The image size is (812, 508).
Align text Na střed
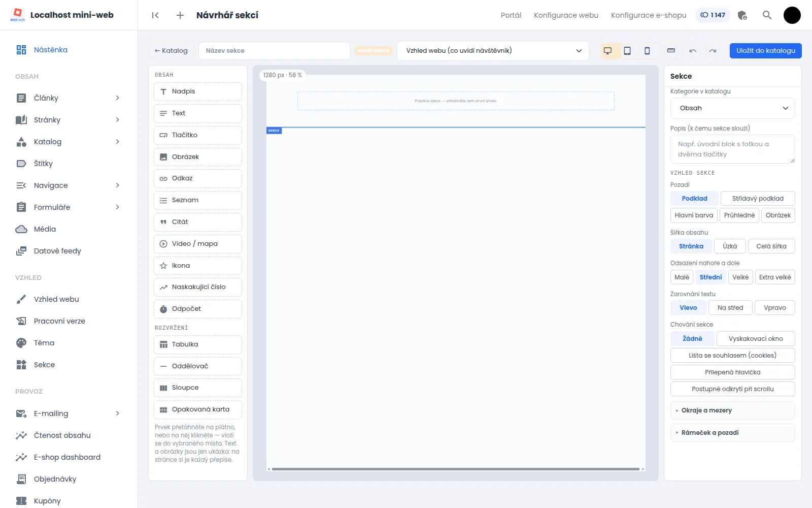click(730, 308)
